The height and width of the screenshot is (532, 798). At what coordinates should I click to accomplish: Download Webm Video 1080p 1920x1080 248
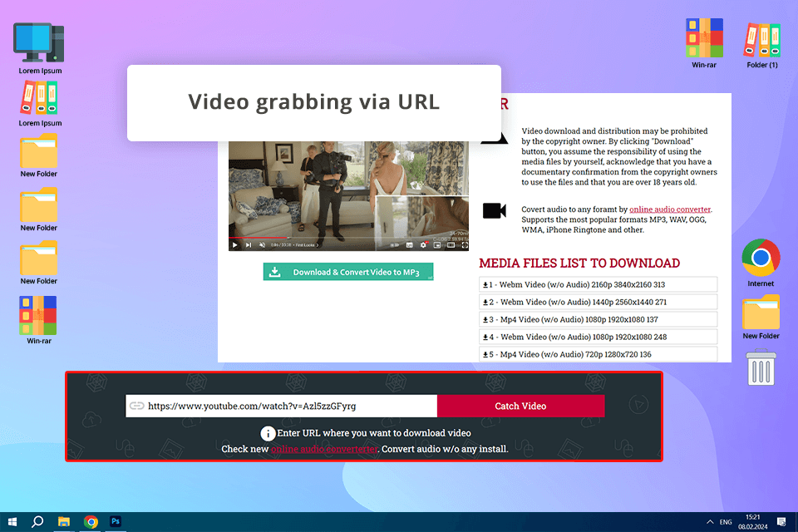tap(598, 337)
